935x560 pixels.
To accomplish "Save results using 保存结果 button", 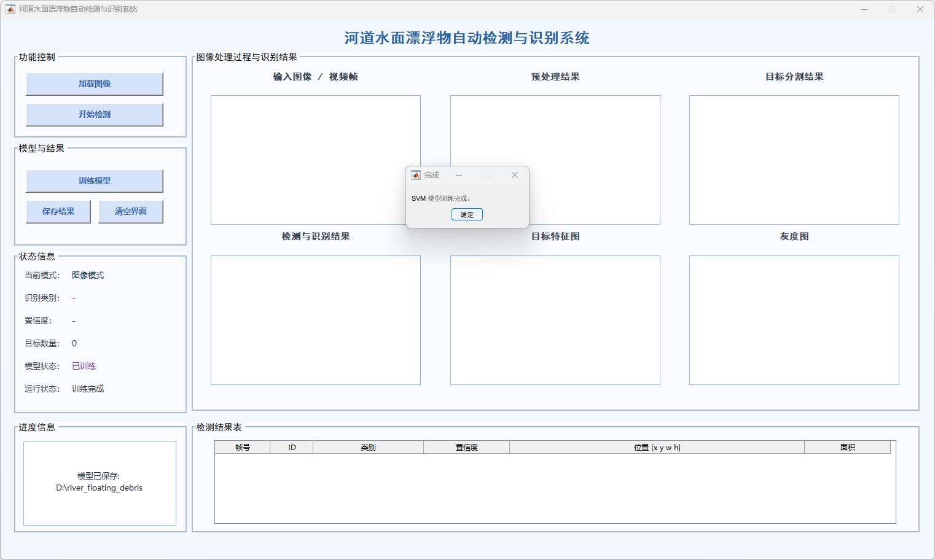I will (58, 212).
